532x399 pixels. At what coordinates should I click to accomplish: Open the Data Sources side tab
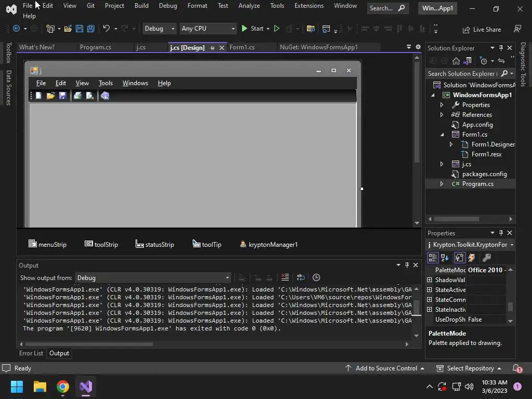pyautogui.click(x=9, y=88)
